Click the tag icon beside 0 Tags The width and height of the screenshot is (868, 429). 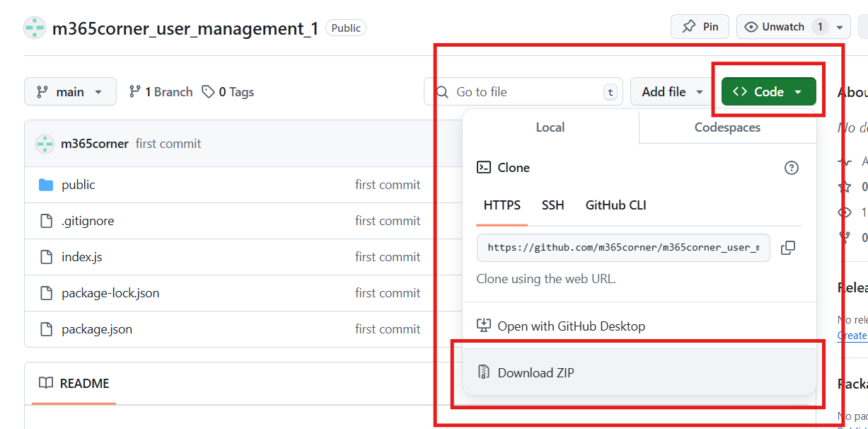[208, 92]
